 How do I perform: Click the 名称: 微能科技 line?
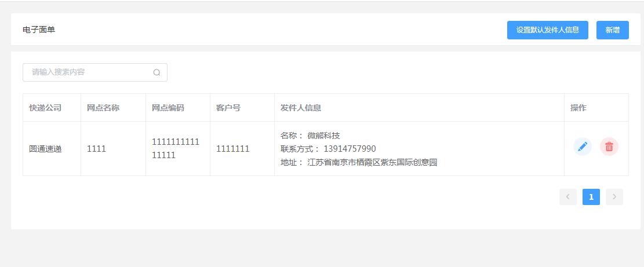click(x=310, y=136)
